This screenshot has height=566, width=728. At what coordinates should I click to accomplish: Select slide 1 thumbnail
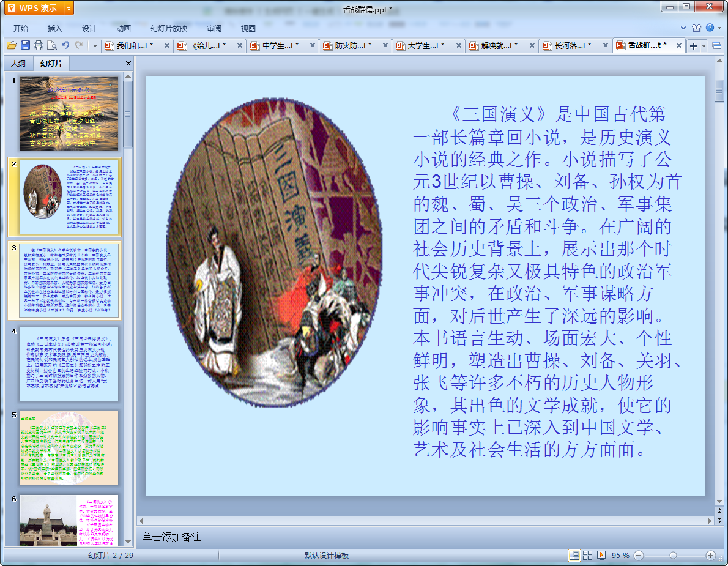(69, 114)
